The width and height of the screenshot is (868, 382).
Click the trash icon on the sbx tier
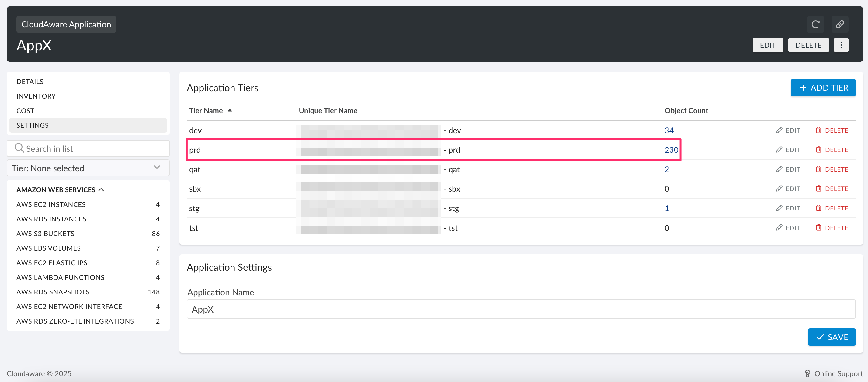tap(819, 189)
